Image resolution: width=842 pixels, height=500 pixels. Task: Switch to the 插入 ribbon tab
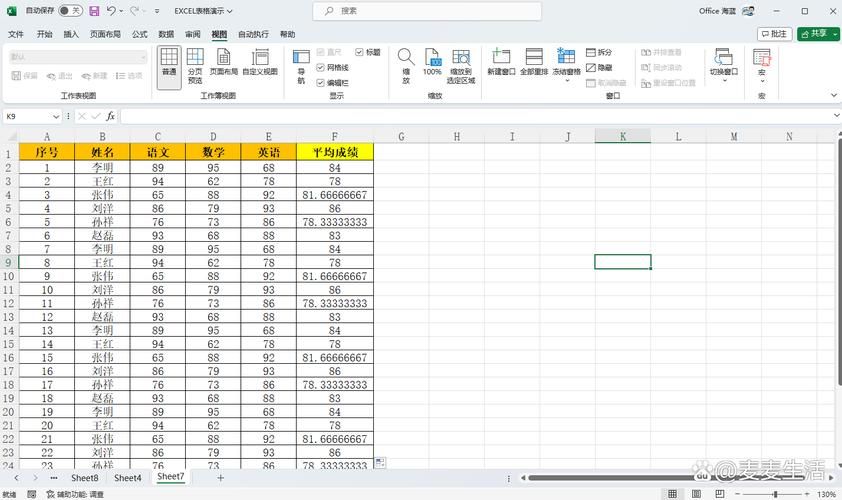71,34
